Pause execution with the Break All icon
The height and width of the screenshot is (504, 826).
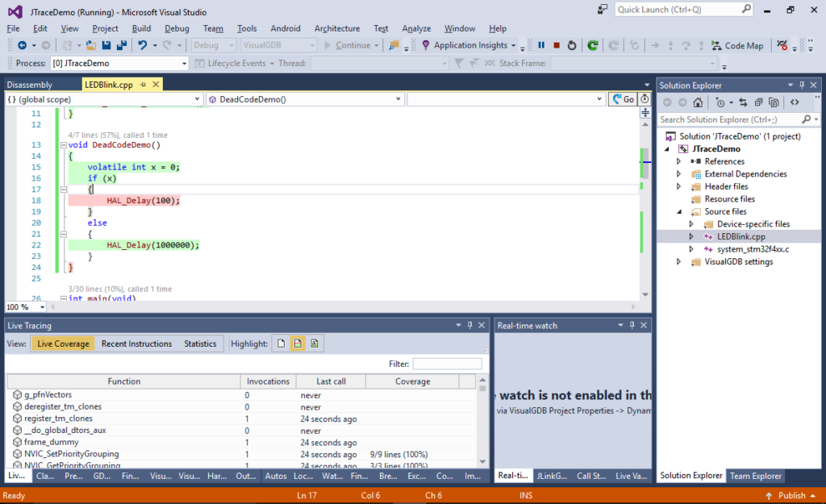coord(541,45)
